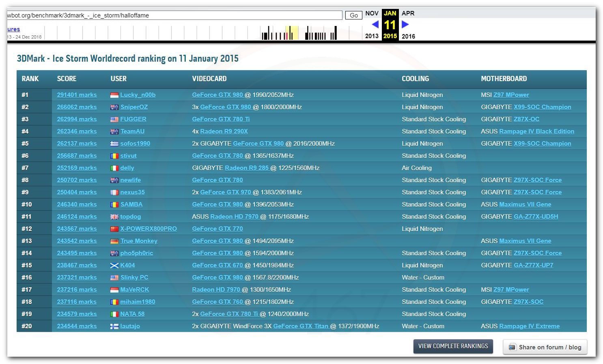Click the Finnish flag beside lautajo
This screenshot has height=364, width=603.
(114, 326)
